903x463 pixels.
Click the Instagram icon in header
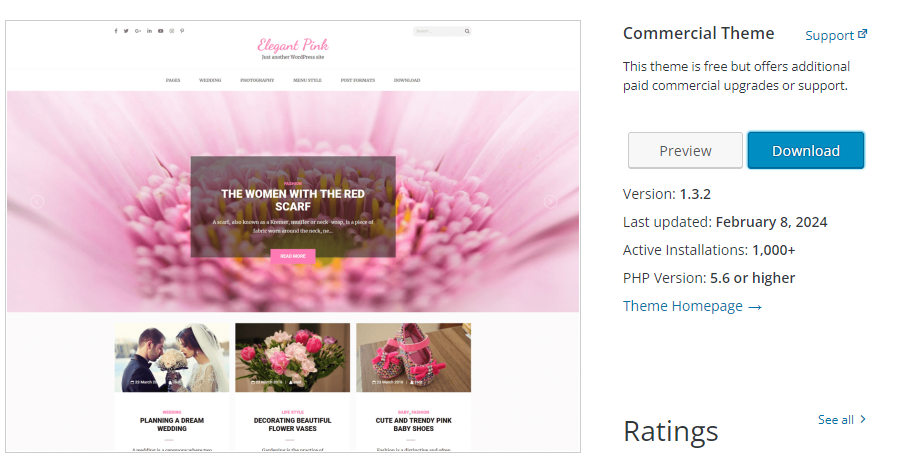click(171, 31)
